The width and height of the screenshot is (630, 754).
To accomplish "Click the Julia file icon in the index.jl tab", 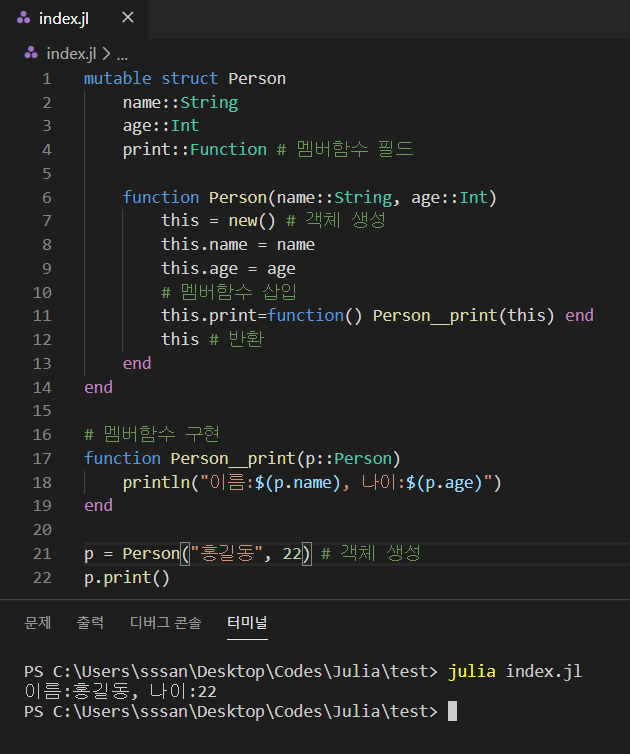I will click(23, 19).
